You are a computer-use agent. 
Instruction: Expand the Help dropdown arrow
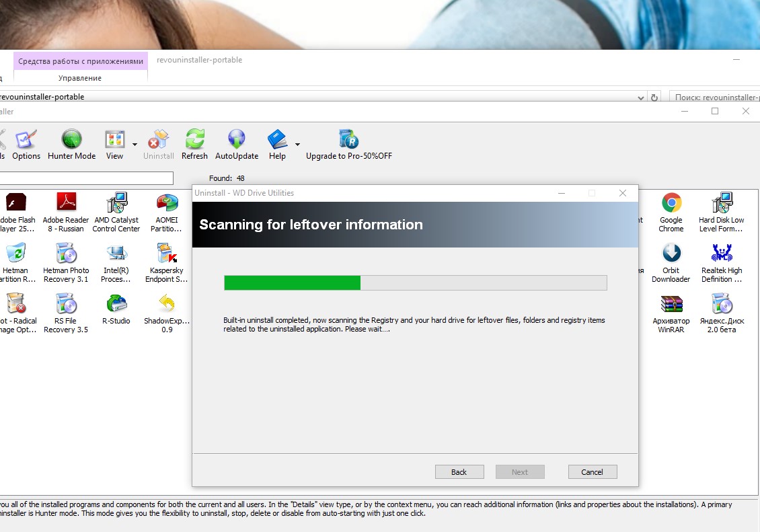[297, 145]
